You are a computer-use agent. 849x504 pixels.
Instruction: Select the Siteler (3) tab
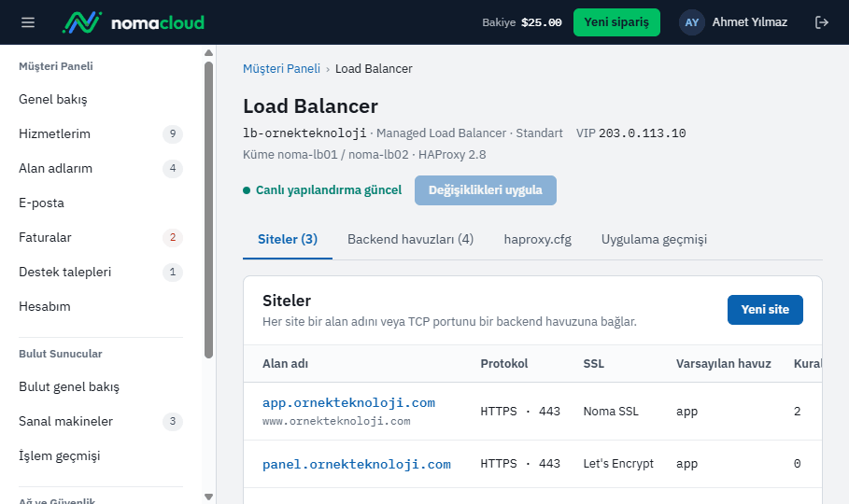[288, 239]
